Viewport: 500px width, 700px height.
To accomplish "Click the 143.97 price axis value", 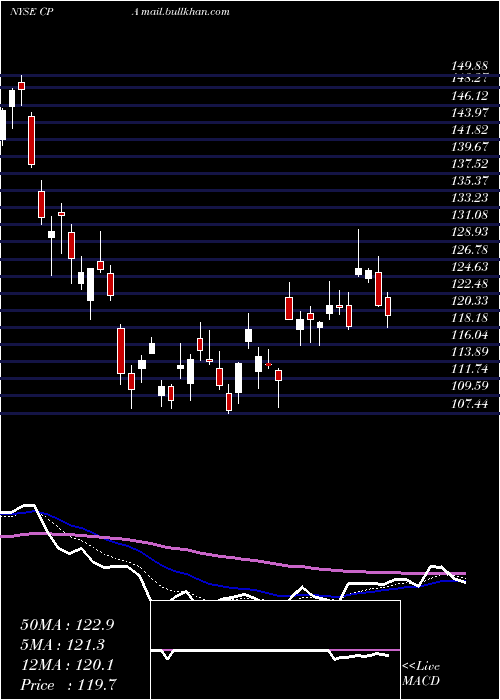I will click(470, 112).
